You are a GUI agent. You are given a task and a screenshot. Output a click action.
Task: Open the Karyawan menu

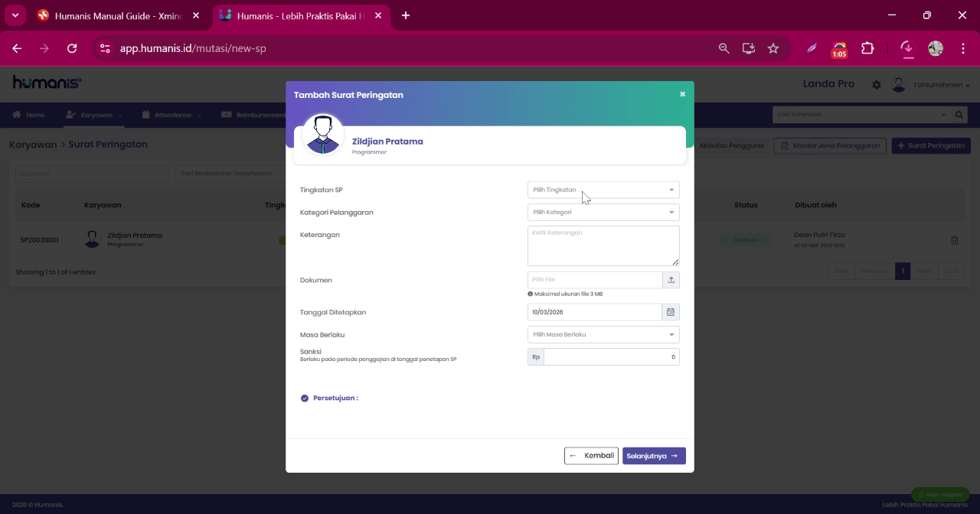(x=93, y=115)
